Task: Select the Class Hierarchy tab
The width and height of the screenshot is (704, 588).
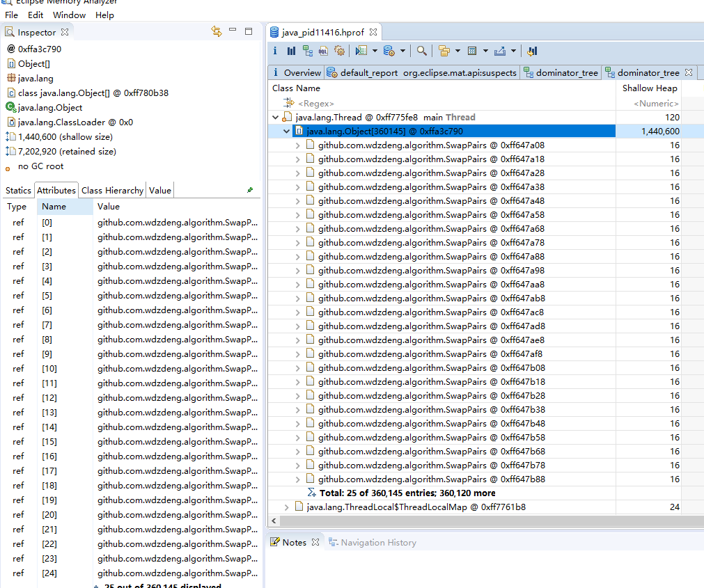Action: point(112,190)
